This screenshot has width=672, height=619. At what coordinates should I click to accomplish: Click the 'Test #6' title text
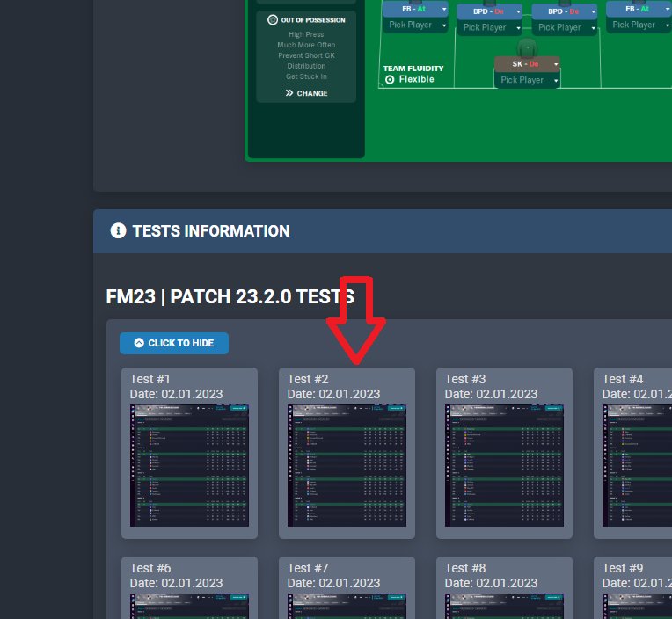click(x=150, y=568)
